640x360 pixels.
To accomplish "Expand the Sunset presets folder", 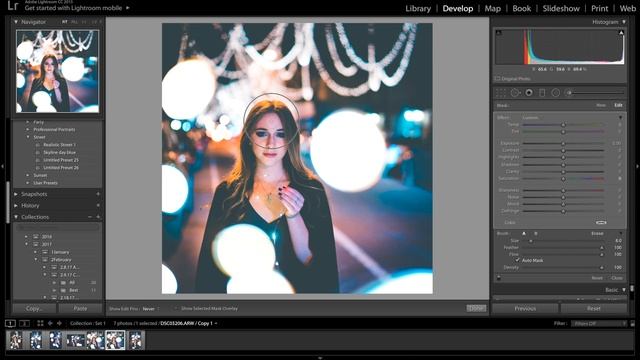I will (x=28, y=175).
